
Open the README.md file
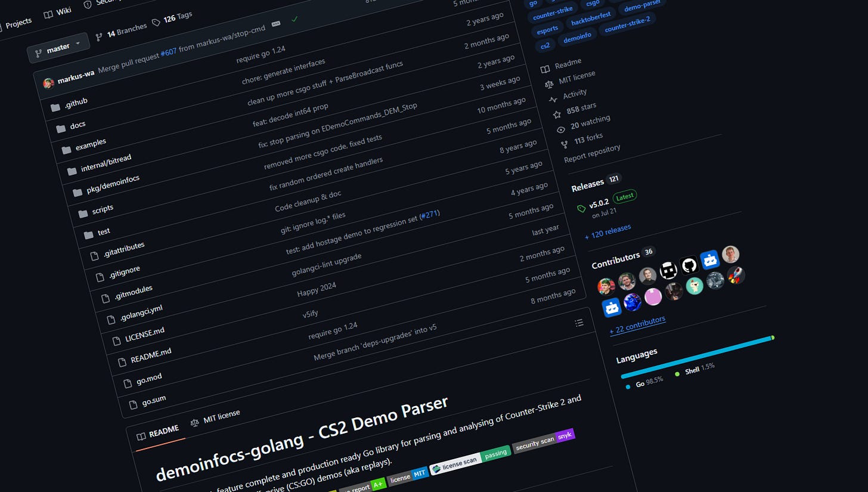[151, 356]
